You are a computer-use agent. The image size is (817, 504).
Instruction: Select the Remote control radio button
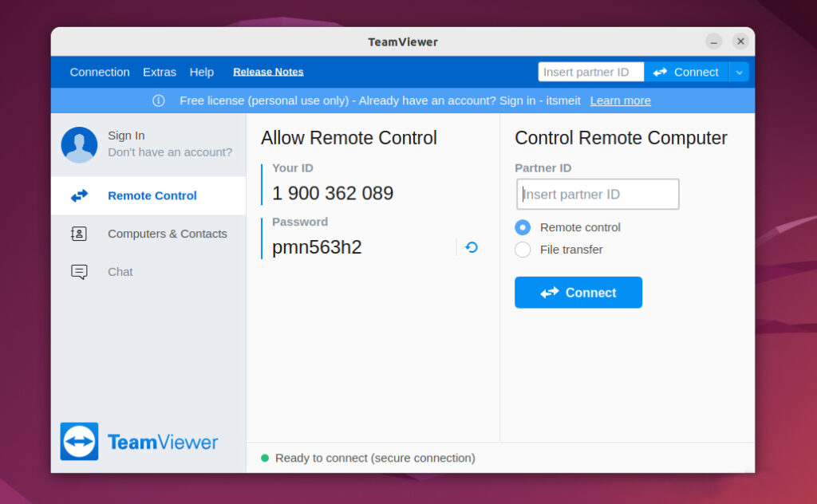click(x=523, y=227)
